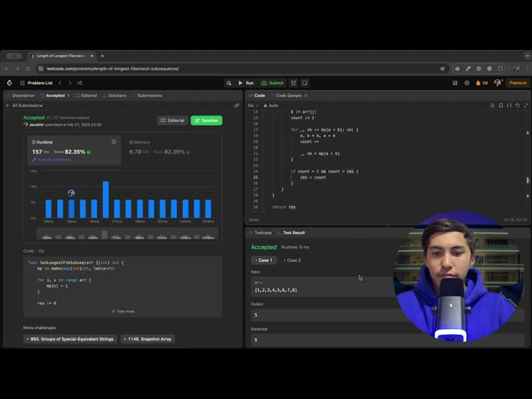
Task: Open the notes sticky icon
Action: coord(305,83)
